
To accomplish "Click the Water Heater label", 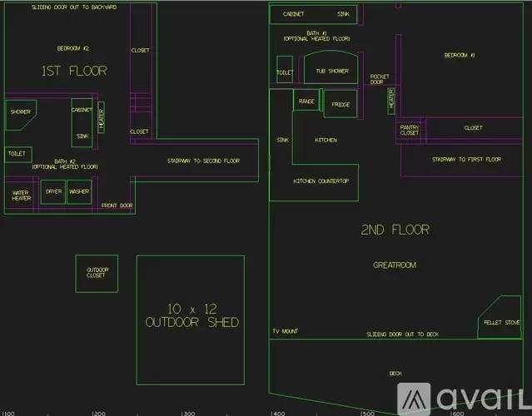I will tap(21, 196).
